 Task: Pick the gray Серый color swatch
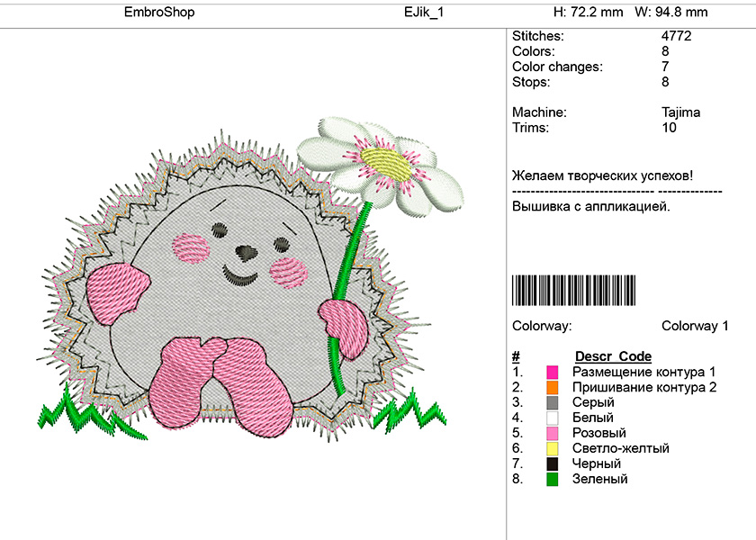tap(553, 402)
